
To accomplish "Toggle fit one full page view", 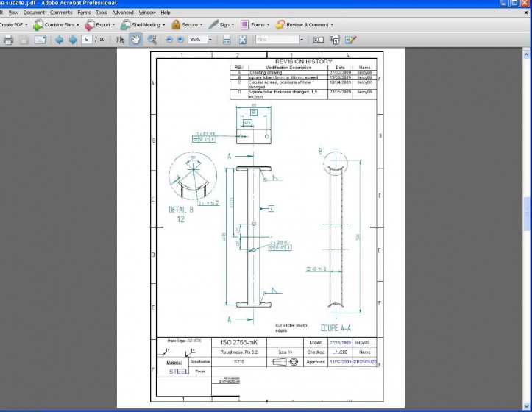I will pos(242,40).
